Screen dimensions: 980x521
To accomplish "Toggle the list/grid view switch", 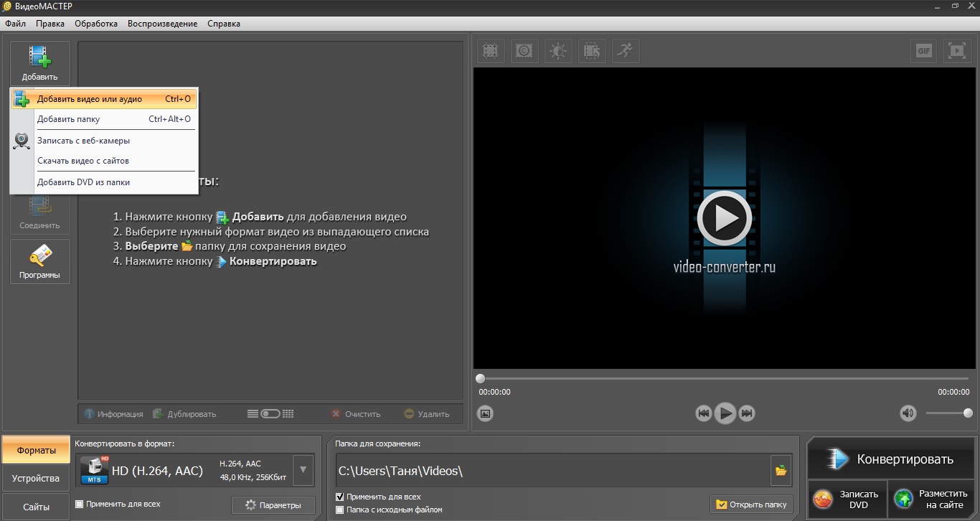I will tap(270, 413).
